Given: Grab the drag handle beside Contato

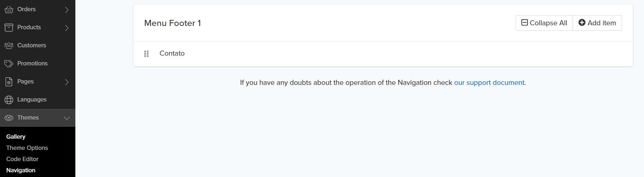Looking at the screenshot, I should [x=146, y=54].
